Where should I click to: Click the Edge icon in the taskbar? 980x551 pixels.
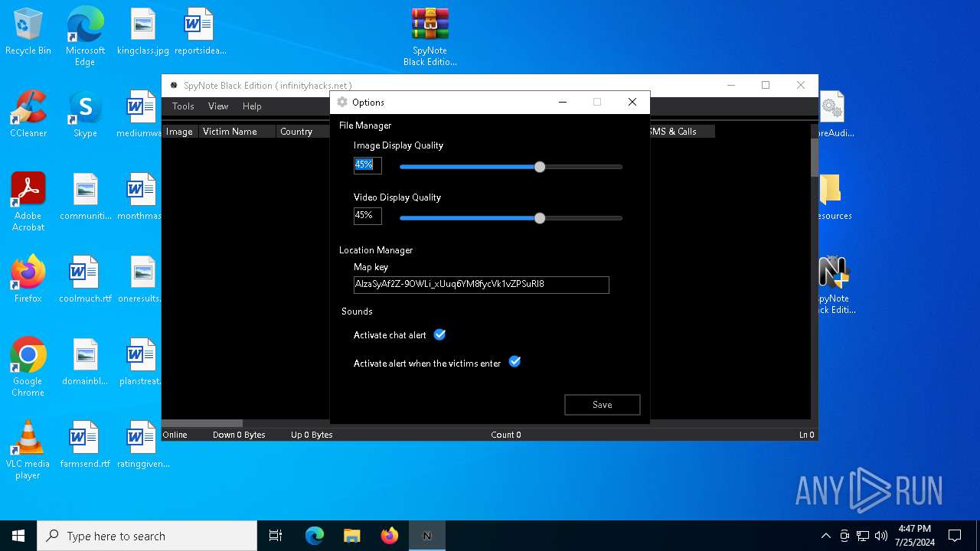(315, 536)
